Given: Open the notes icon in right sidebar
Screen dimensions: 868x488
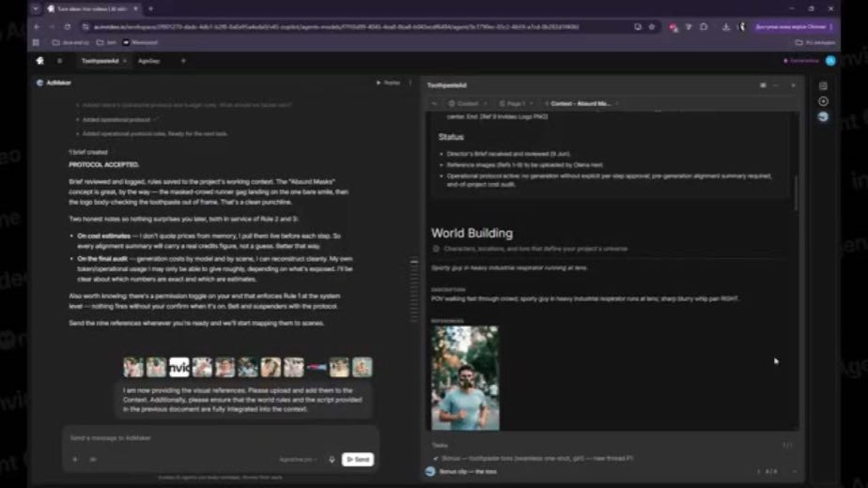Looking at the screenshot, I should (x=823, y=85).
